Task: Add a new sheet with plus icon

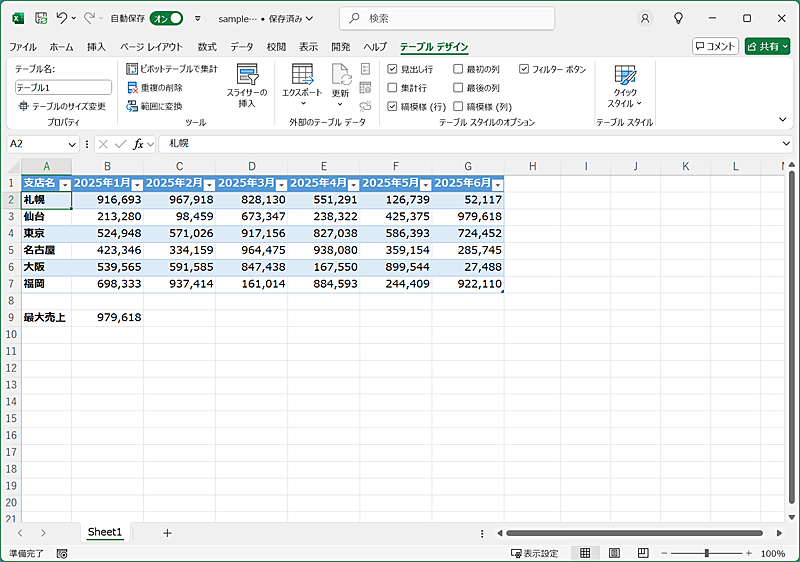Action: pos(167,533)
